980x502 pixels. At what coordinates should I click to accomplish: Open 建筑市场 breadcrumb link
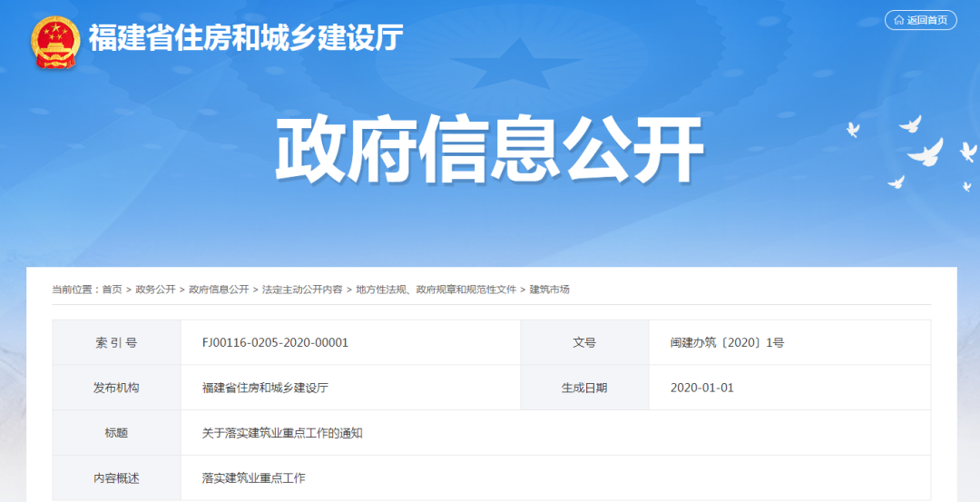[x=549, y=290]
